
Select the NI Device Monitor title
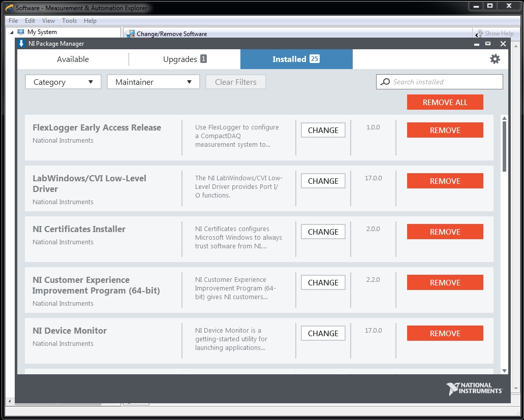pos(70,331)
